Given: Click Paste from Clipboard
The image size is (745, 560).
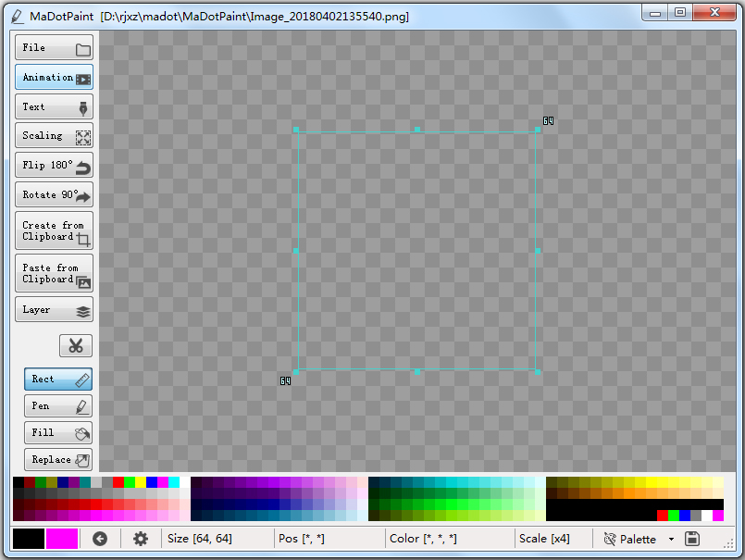Looking at the screenshot, I should pyautogui.click(x=55, y=273).
